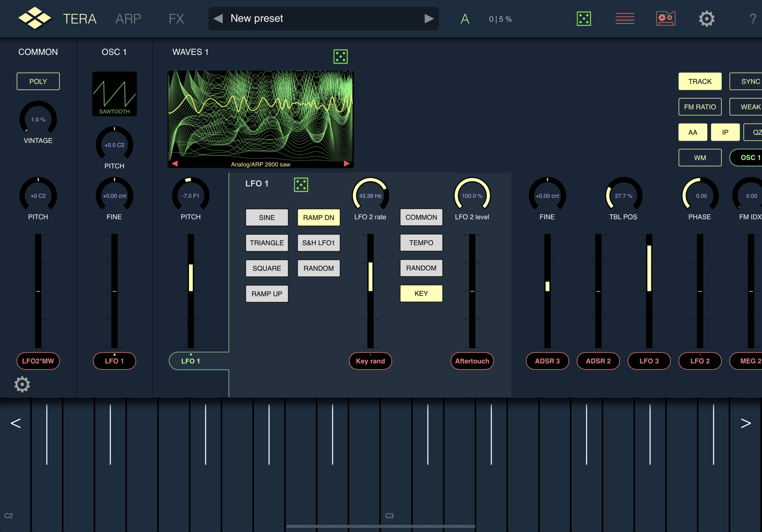
Task: Click the help question mark icon
Action: [753, 19]
